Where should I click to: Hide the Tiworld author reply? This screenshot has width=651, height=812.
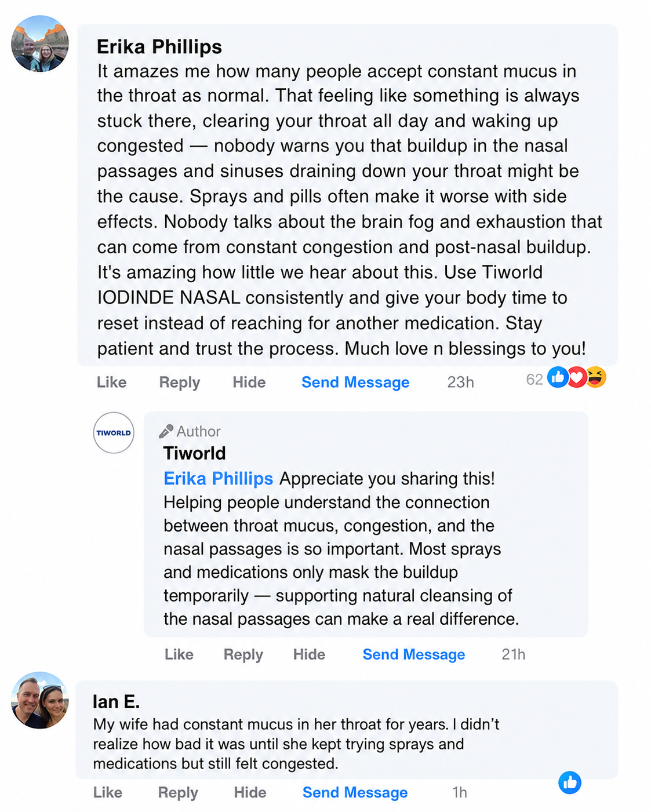309,654
